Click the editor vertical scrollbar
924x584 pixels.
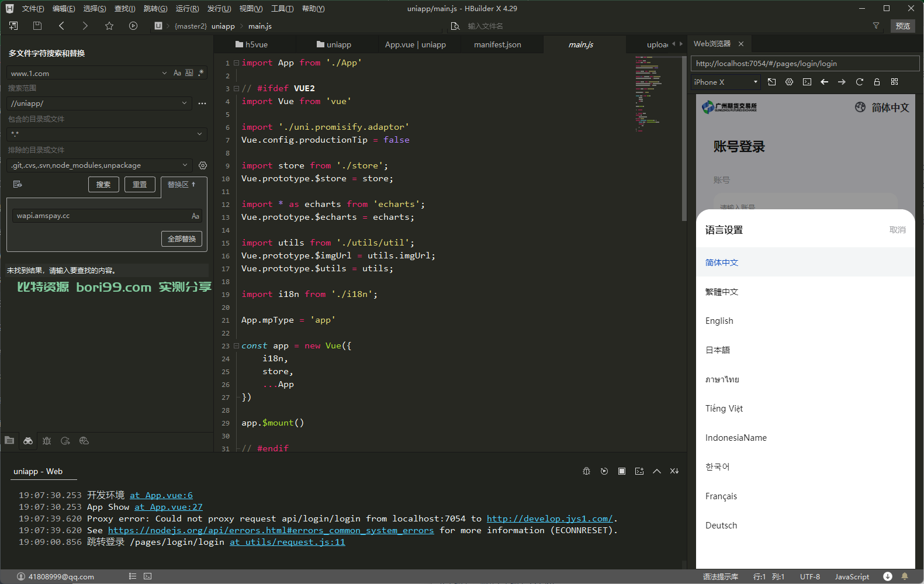pos(684,139)
